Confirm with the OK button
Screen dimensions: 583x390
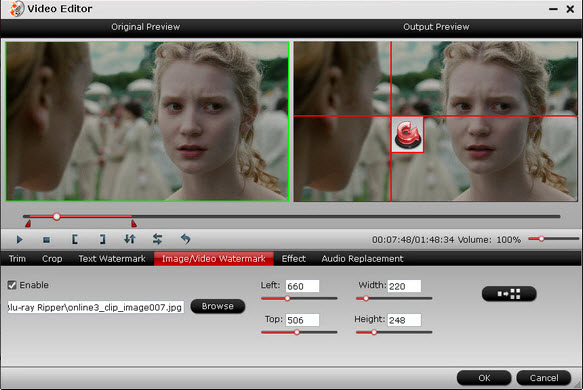click(x=484, y=378)
